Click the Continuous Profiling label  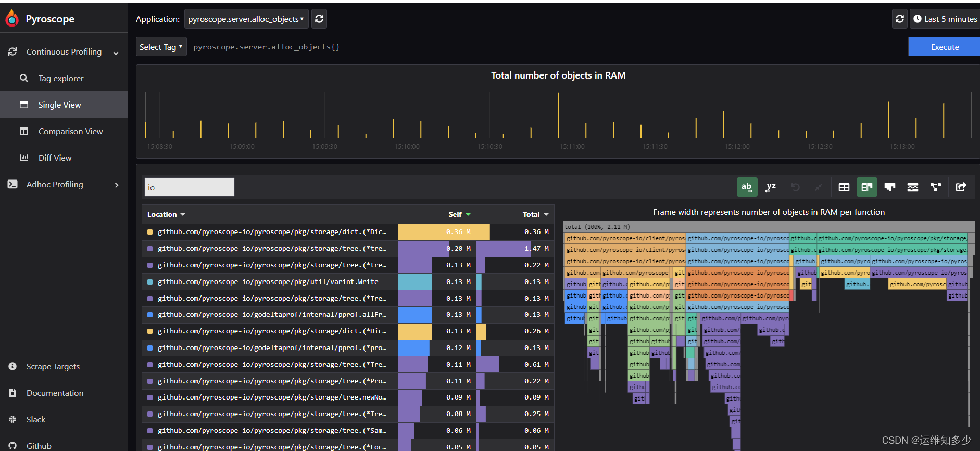tap(64, 51)
